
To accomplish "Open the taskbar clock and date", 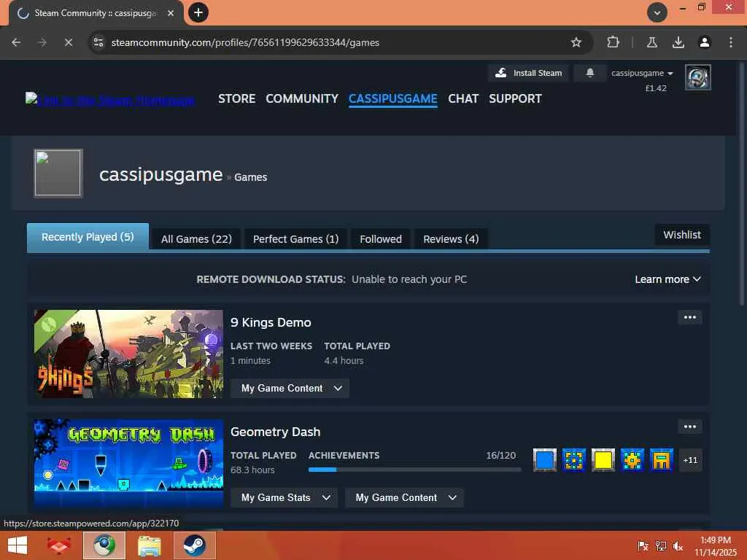I will (716, 546).
